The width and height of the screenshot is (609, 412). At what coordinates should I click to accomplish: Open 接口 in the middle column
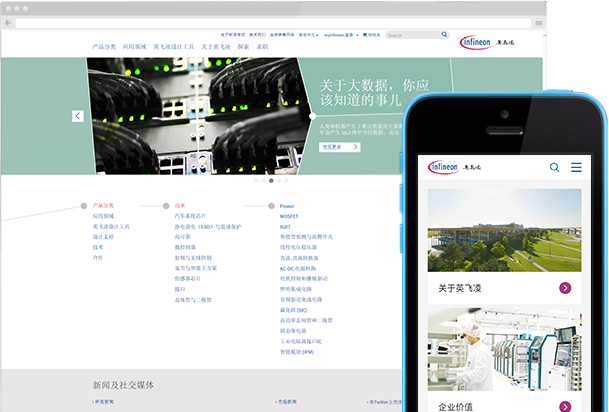180,289
